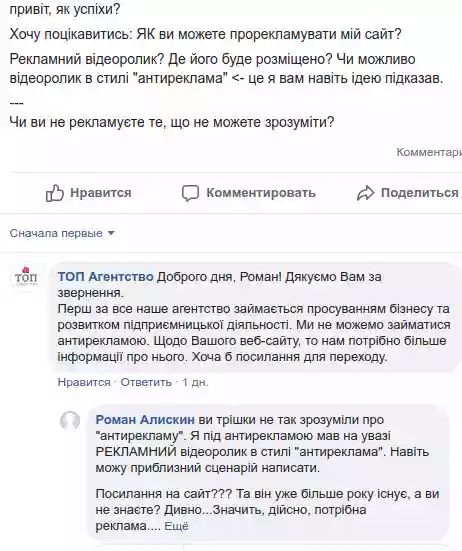Open Роман Алискин author name link
The image size is (462, 551).
coord(145,420)
